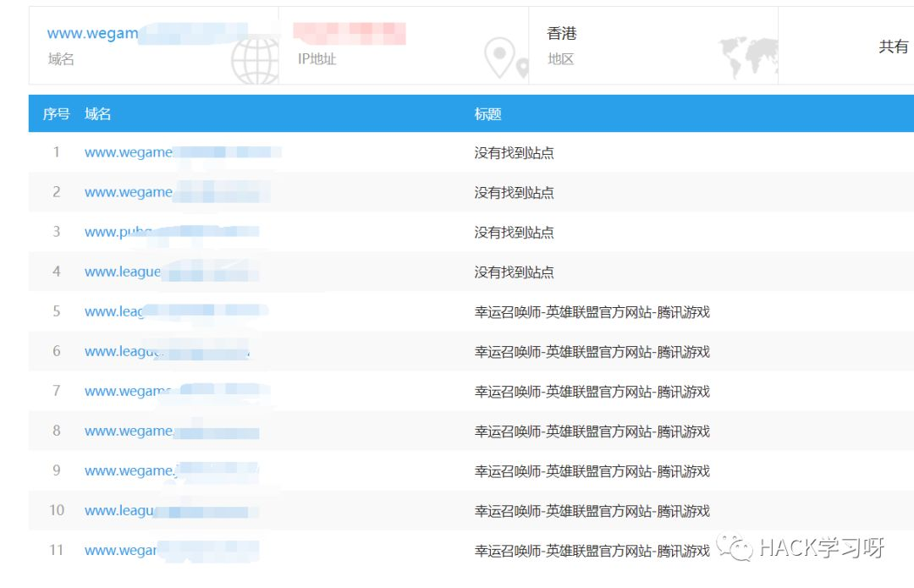Viewport: 914px width, 588px height.
Task: Select 幸运召唤师 title in row 8
Action: (592, 431)
